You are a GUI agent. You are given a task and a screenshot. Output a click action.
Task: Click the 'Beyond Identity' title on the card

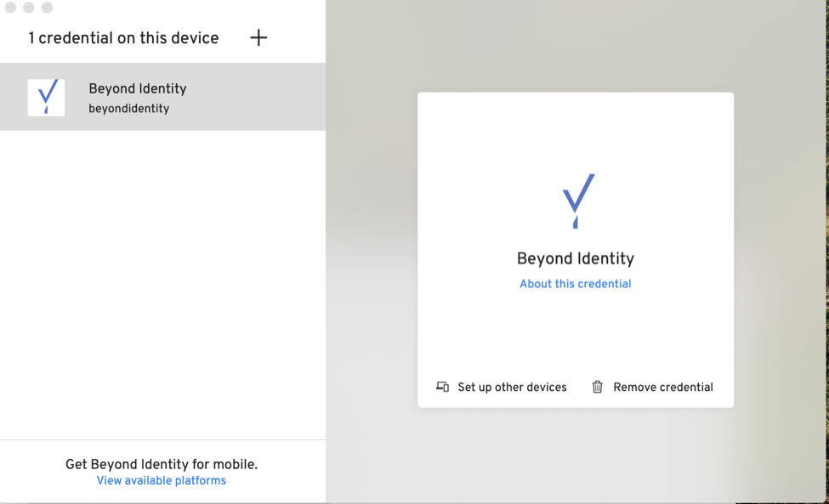(575, 258)
